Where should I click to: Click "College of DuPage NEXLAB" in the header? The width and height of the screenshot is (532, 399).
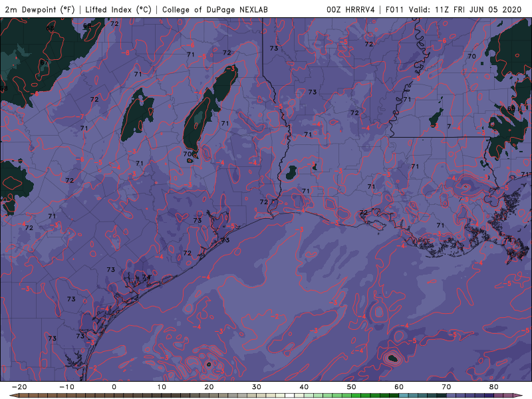[215, 9]
